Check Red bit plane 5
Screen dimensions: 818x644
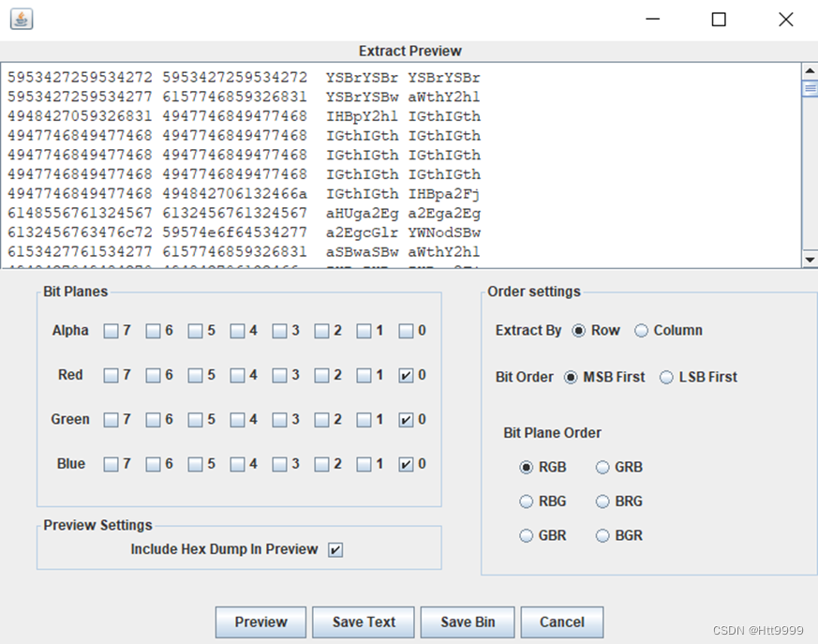[x=195, y=375]
